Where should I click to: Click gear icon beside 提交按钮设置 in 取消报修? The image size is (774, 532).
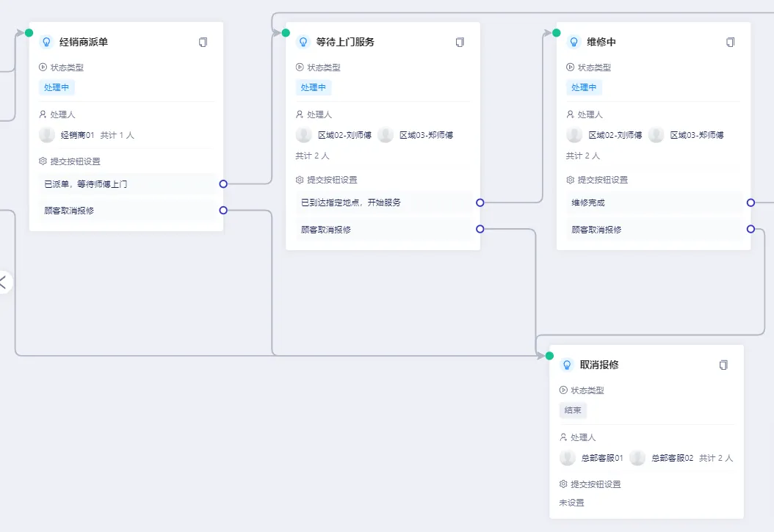point(563,484)
